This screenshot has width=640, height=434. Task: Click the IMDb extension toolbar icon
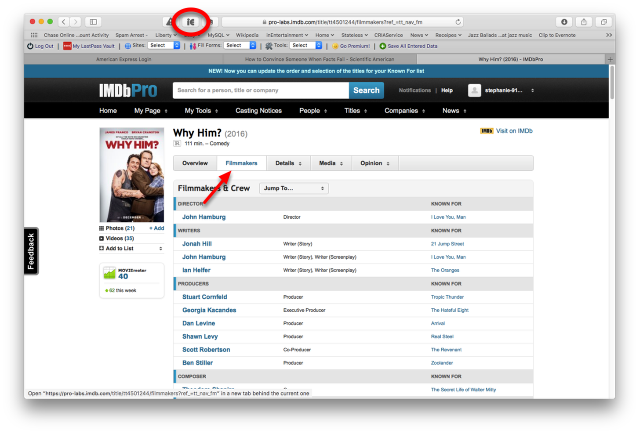click(191, 22)
